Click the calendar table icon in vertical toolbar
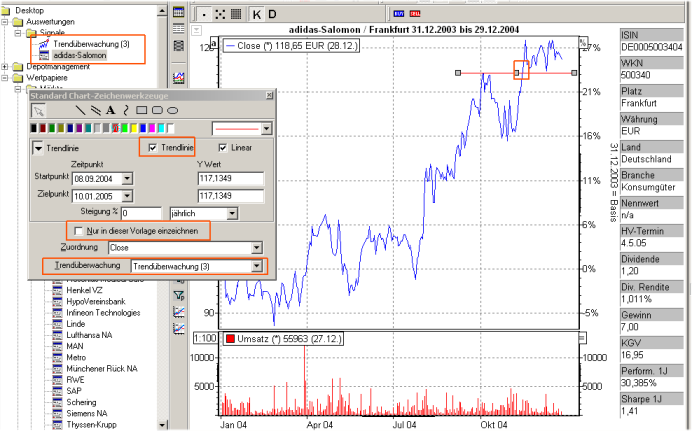Screen dimensions: 692x431 (x=178, y=12)
